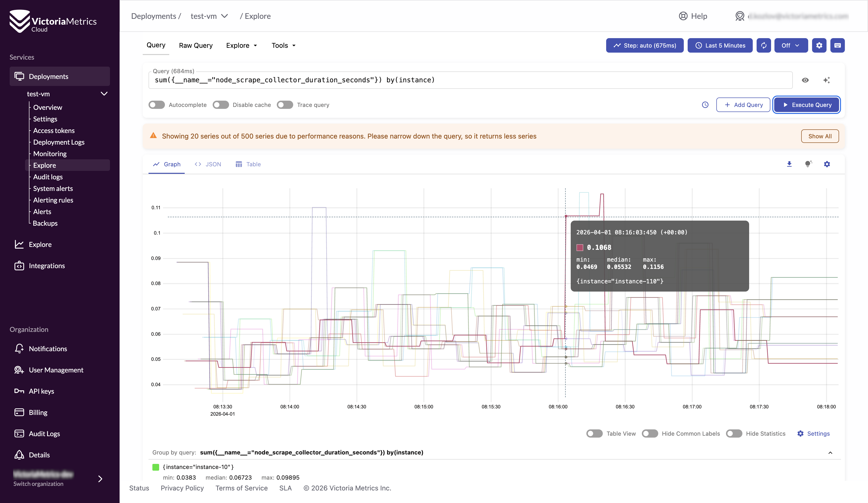Screen dimensions: 868x503
Task: Click the Show All series button
Action: (820, 136)
